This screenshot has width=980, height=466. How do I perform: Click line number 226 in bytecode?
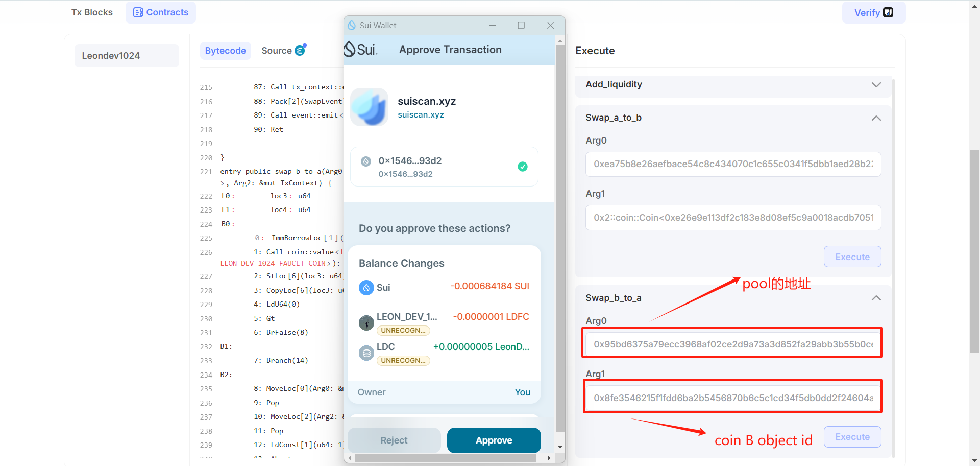(x=206, y=252)
